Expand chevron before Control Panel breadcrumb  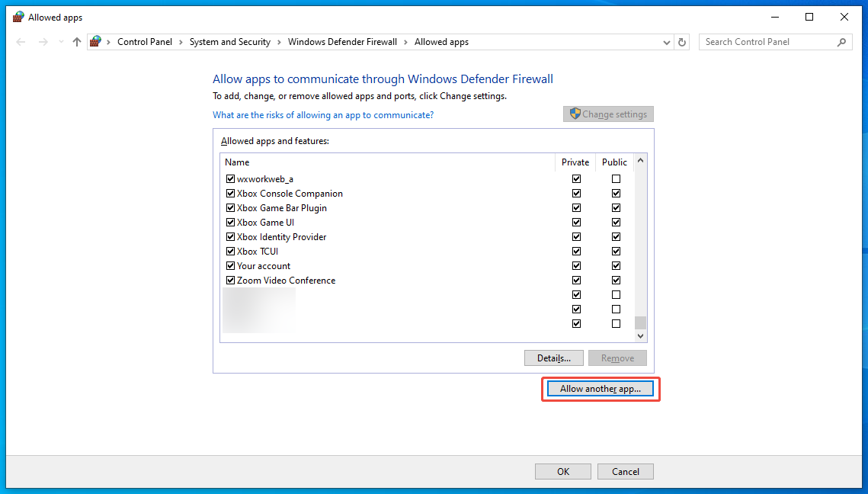coord(108,42)
